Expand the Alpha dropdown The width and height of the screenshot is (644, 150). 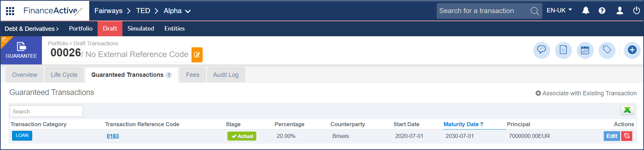[177, 11]
